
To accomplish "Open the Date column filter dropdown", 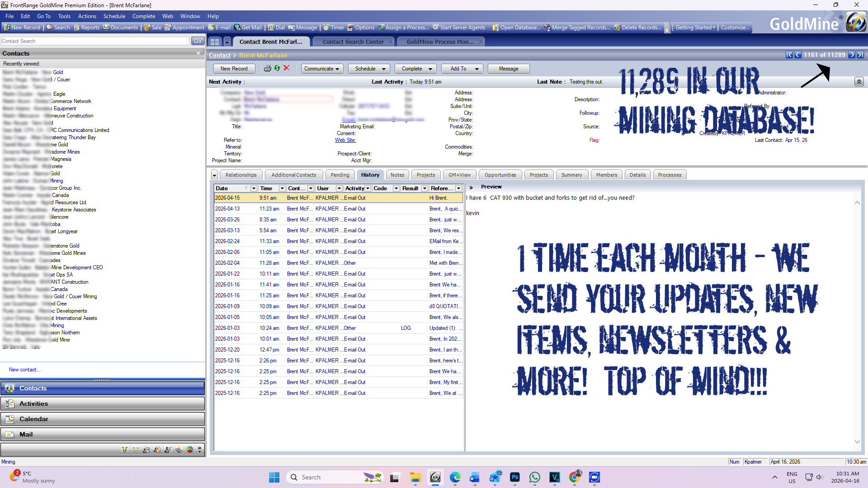I will 254,188.
